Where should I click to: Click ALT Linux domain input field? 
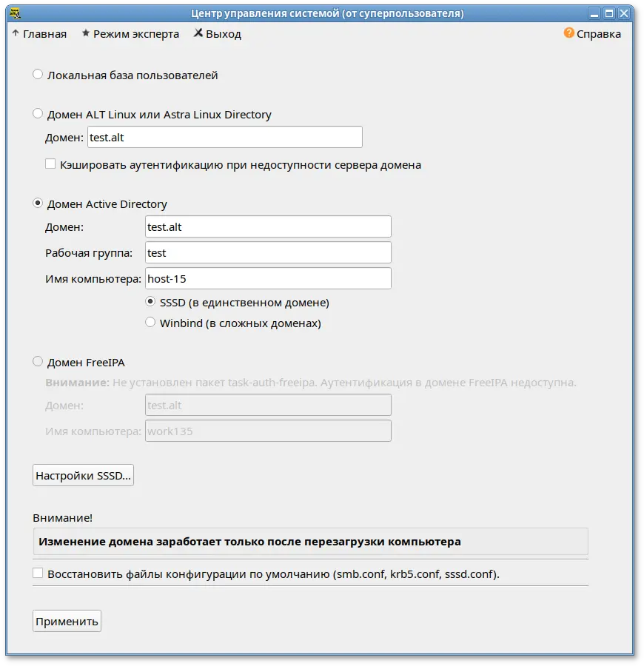click(224, 138)
